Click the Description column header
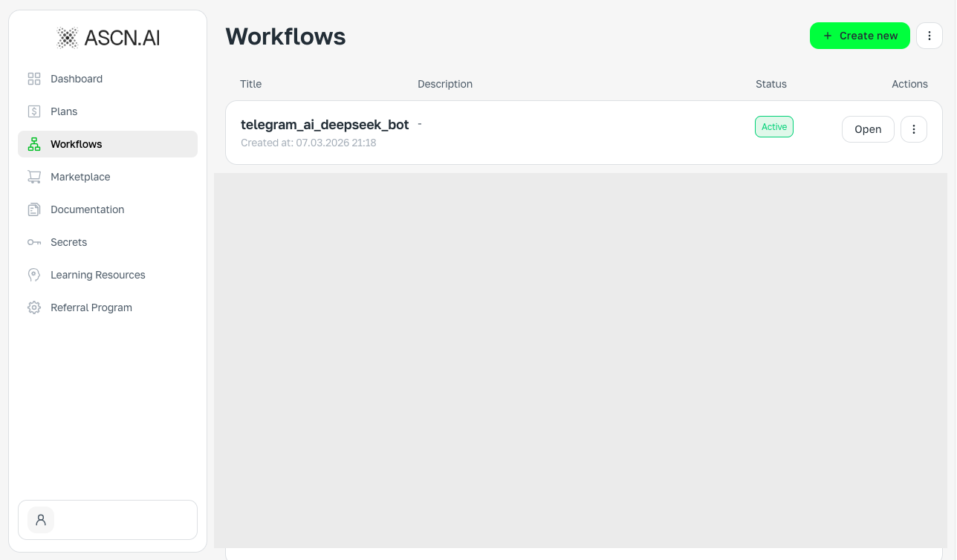The width and height of the screenshot is (957, 560). (x=445, y=84)
